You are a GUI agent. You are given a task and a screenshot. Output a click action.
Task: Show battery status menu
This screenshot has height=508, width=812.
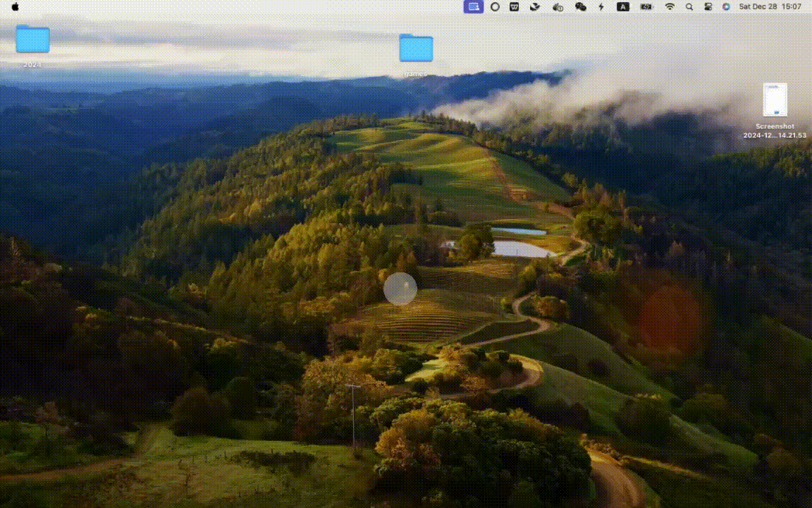646,7
